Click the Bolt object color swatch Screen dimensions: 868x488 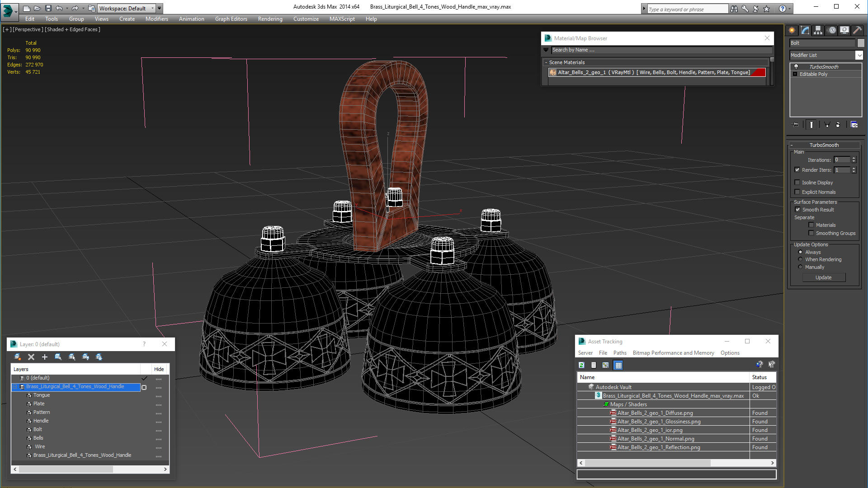click(x=861, y=43)
